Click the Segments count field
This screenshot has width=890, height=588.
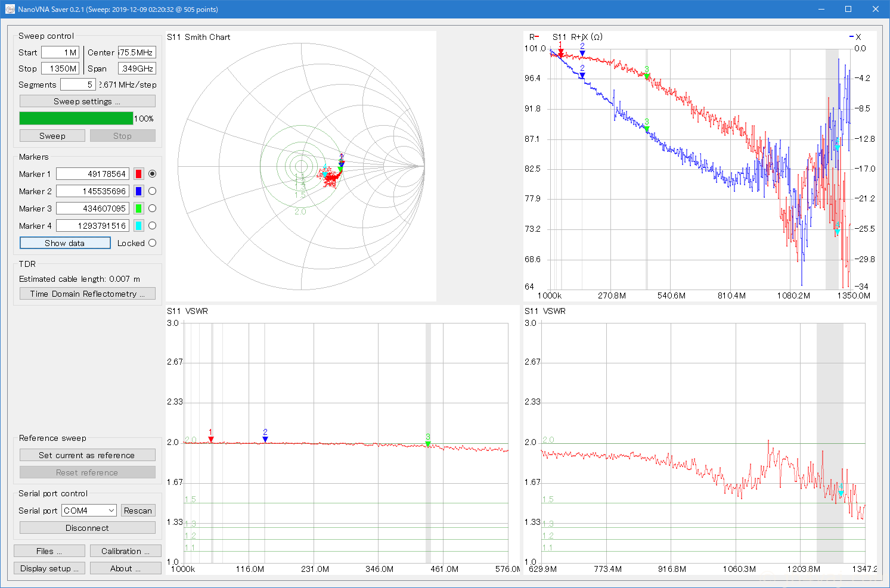click(x=78, y=85)
